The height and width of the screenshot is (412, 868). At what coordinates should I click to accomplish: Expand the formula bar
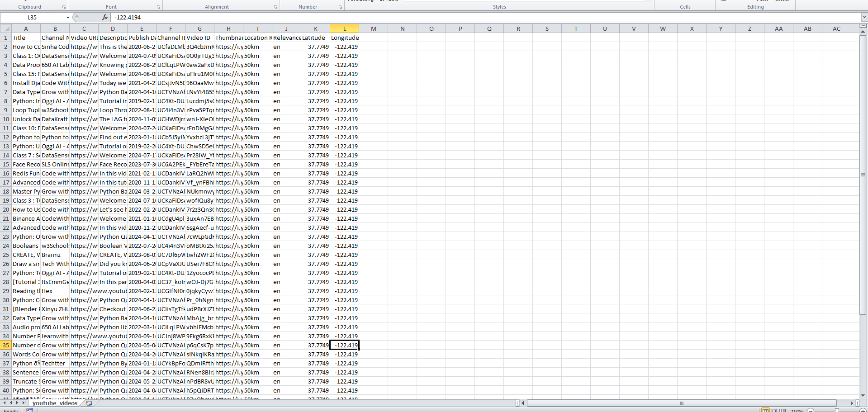tap(864, 17)
